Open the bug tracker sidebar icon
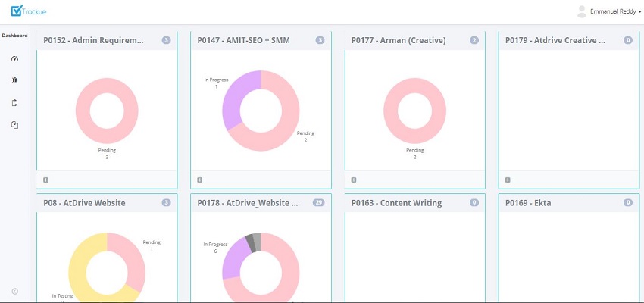This screenshot has height=303, width=644. [15, 80]
